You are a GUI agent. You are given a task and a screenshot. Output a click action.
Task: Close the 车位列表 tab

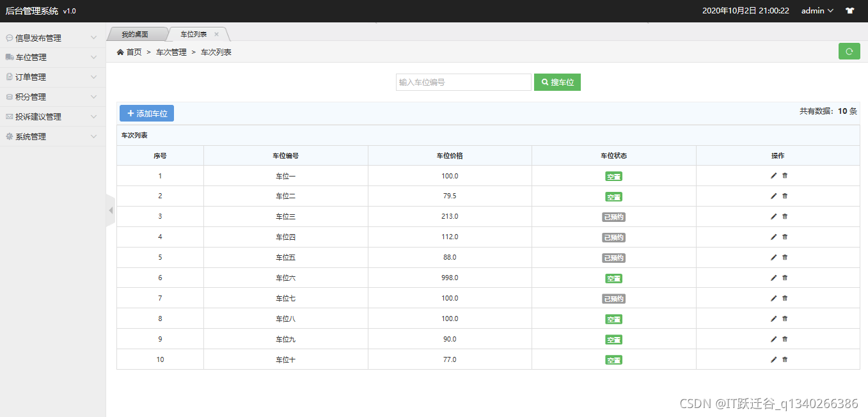216,35
